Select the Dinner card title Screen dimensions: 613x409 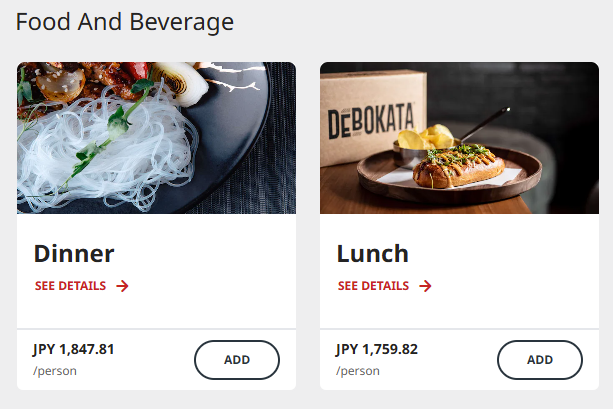tap(74, 253)
